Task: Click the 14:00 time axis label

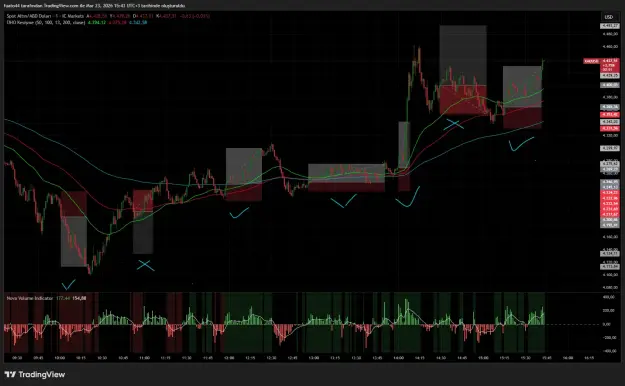Action: (x=398, y=358)
